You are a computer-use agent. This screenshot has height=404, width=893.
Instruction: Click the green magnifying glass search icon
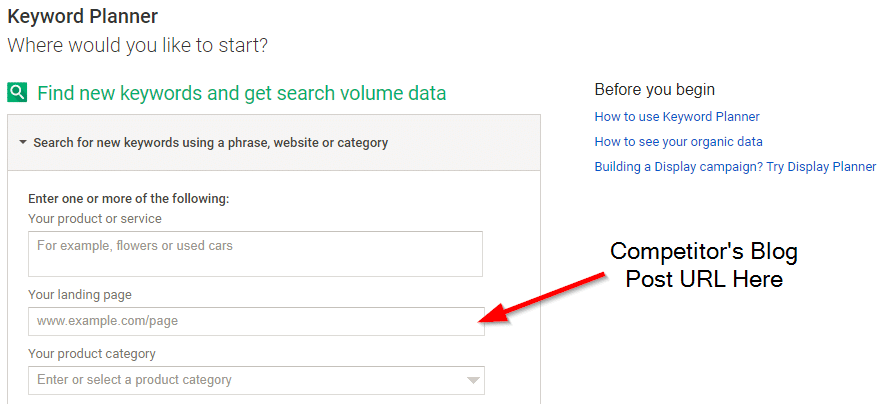(17, 92)
